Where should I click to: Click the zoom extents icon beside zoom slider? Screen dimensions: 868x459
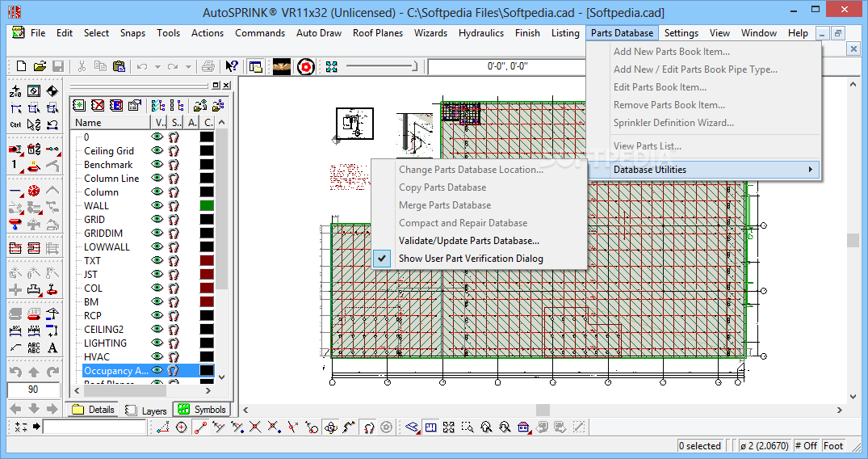pos(332,67)
